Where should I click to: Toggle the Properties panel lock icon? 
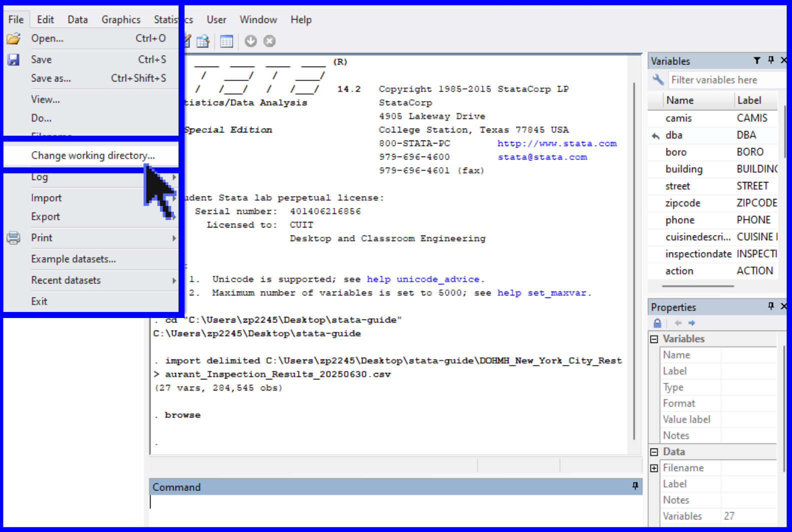657,323
